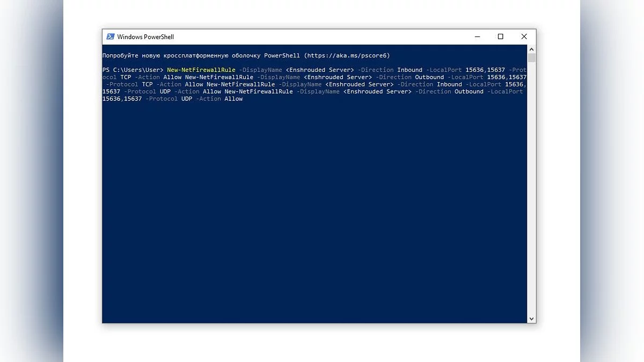Close the Windows PowerShell window
The height and width of the screenshot is (362, 644).
[x=524, y=36]
